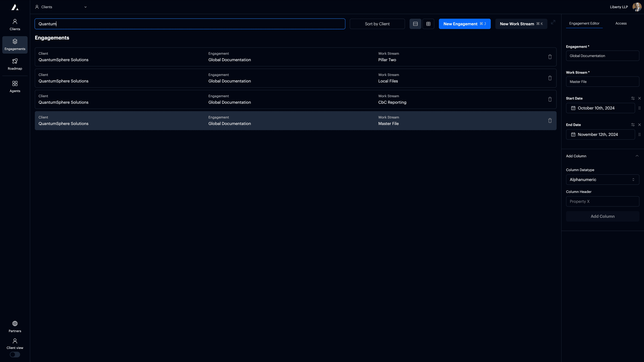Click the New Engagement button

tap(465, 24)
